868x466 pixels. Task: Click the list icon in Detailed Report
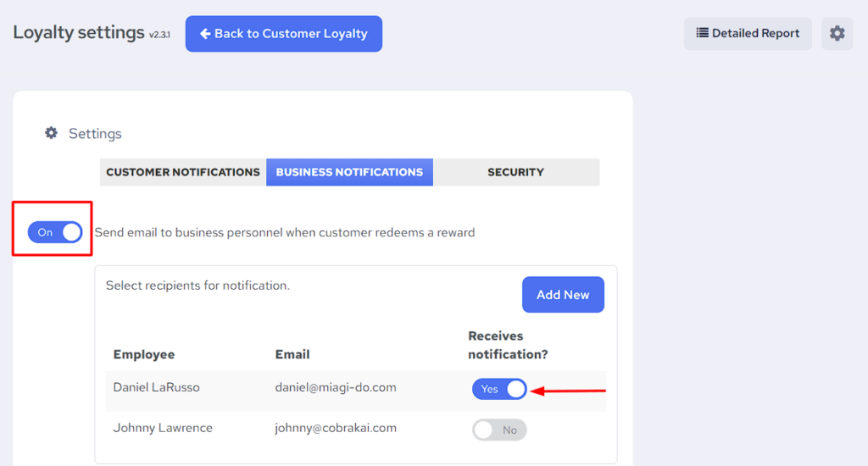702,33
